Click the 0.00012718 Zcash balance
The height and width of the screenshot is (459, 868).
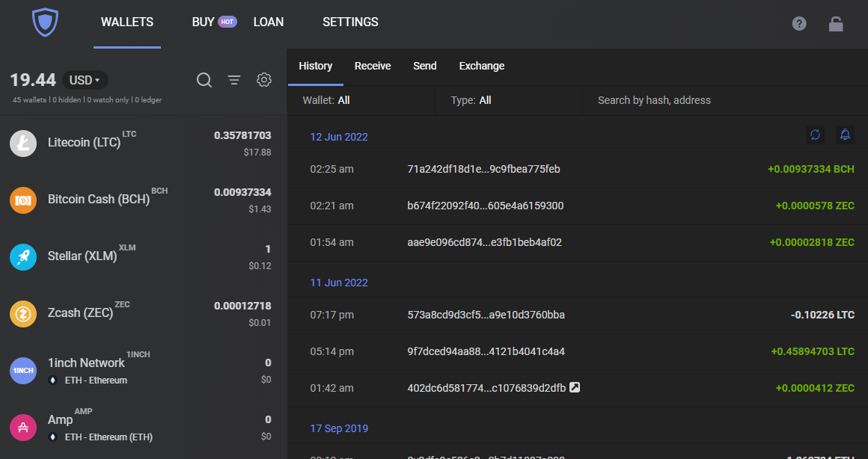click(242, 306)
